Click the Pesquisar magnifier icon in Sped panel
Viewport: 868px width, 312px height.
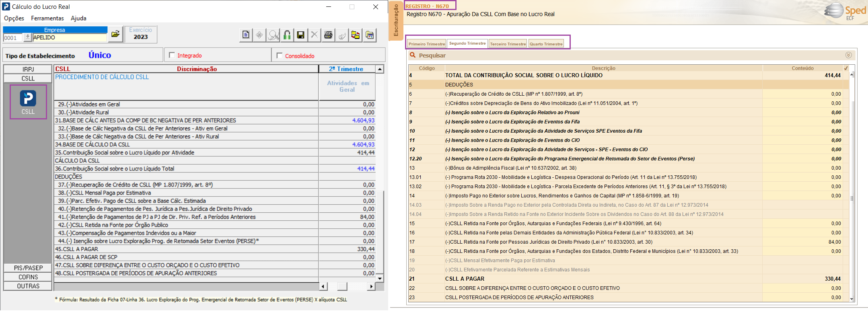[412, 55]
